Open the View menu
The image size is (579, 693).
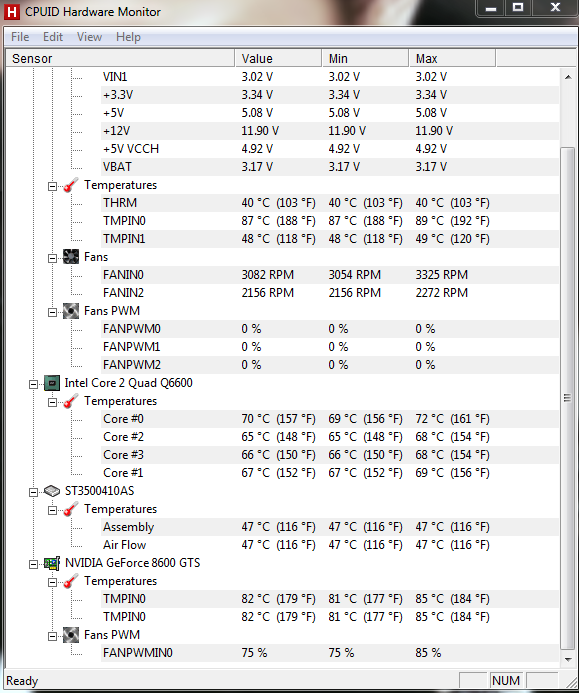89,37
